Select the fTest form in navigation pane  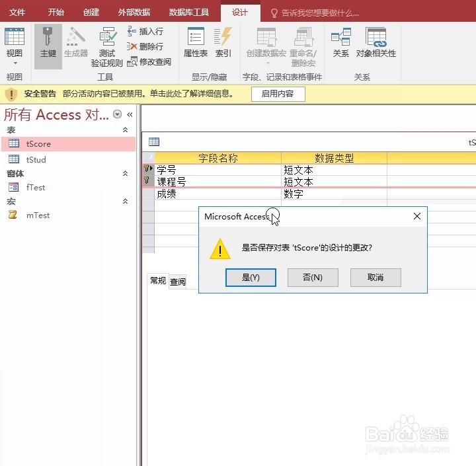[x=68, y=187]
